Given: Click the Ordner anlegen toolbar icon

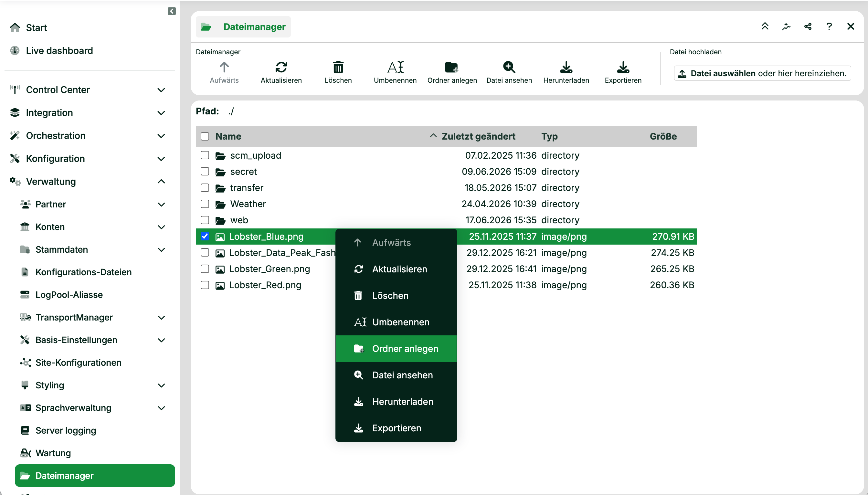Looking at the screenshot, I should [452, 67].
